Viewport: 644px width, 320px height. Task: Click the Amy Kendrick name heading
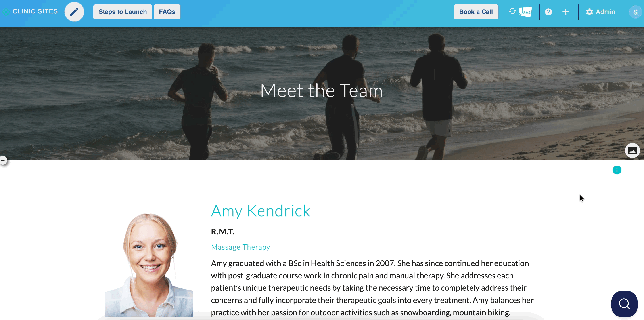coord(261,211)
